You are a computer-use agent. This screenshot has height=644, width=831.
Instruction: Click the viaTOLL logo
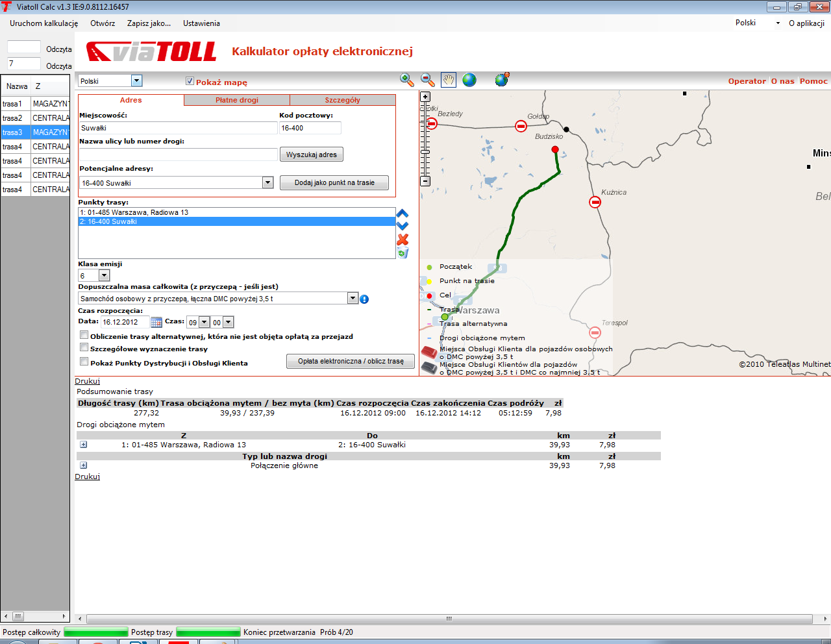pyautogui.click(x=151, y=52)
